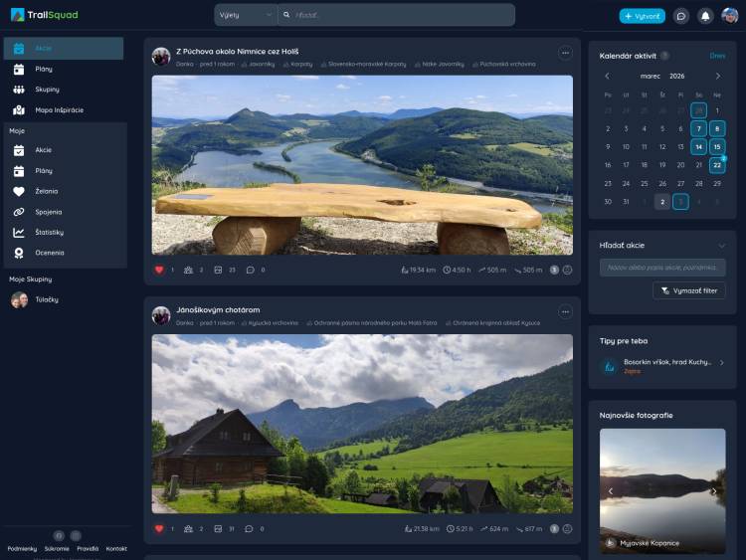Open the messages chat bubble icon
Image resolution: width=746 pixels, height=560 pixels.
pyautogui.click(x=681, y=16)
